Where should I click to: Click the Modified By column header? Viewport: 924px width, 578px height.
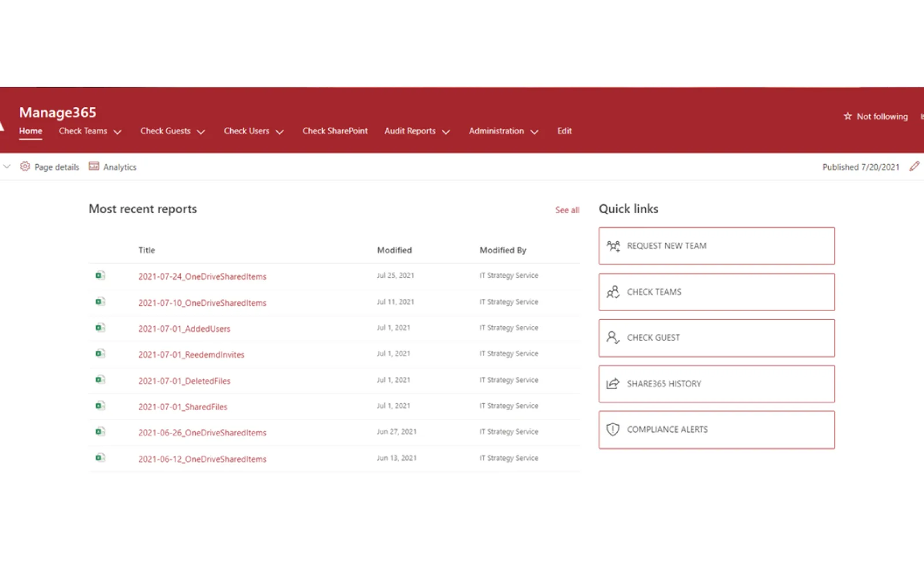(503, 250)
